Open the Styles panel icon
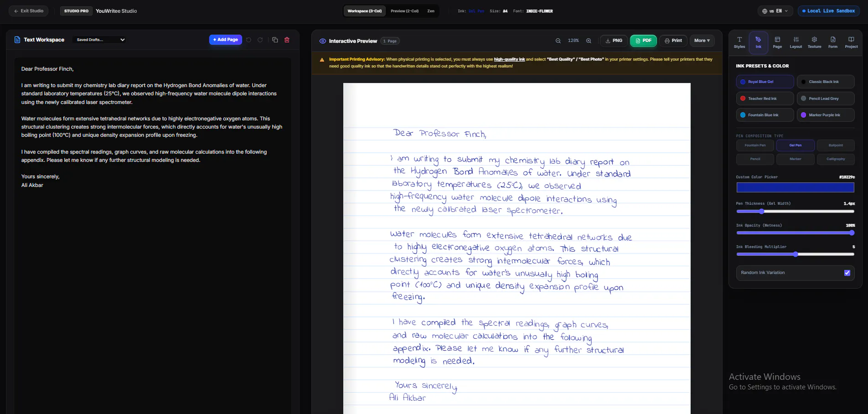The height and width of the screenshot is (414, 868). pos(739,42)
